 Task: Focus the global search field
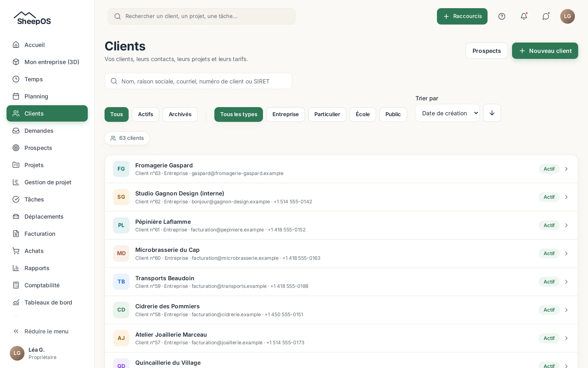click(x=202, y=16)
